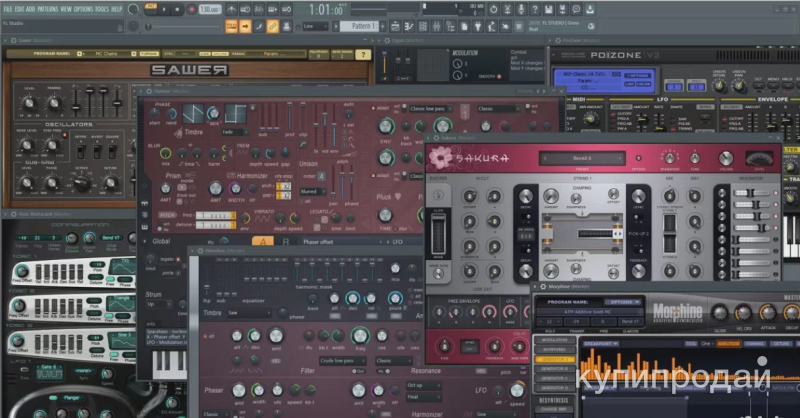800x418 pixels.
Task: Switch Harmor to part B
Action: 285,241
